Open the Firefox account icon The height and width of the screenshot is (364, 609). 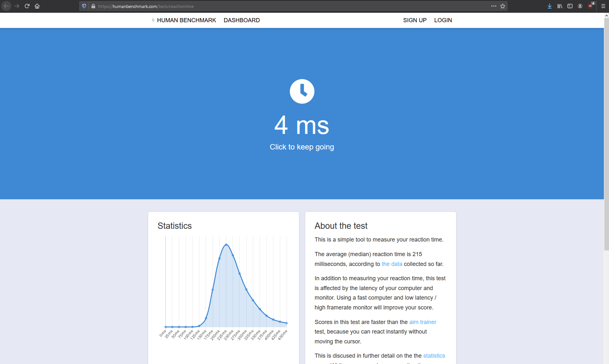pyautogui.click(x=580, y=6)
